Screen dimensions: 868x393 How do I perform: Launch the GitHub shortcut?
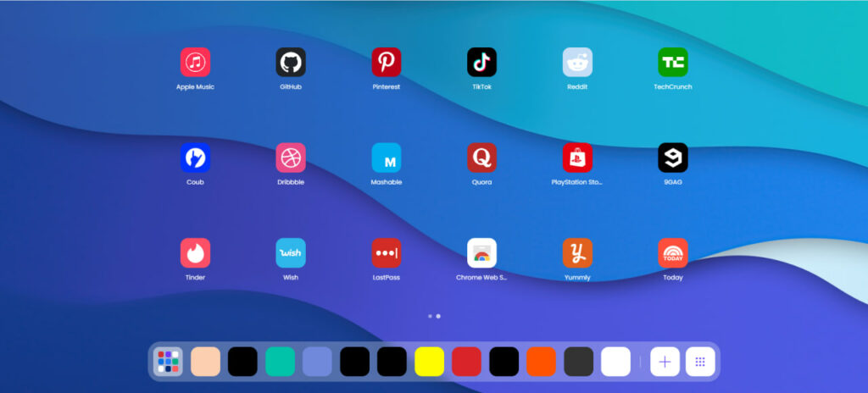click(x=291, y=62)
